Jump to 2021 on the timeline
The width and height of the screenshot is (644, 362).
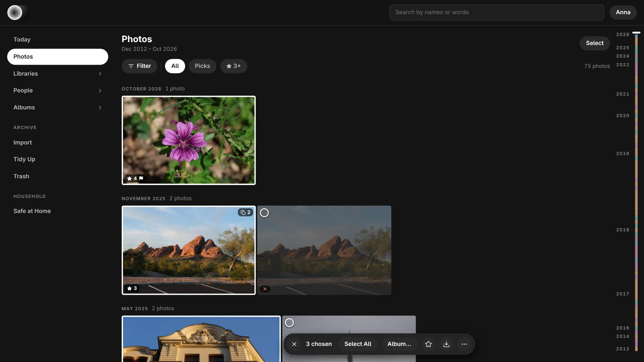[x=622, y=94]
